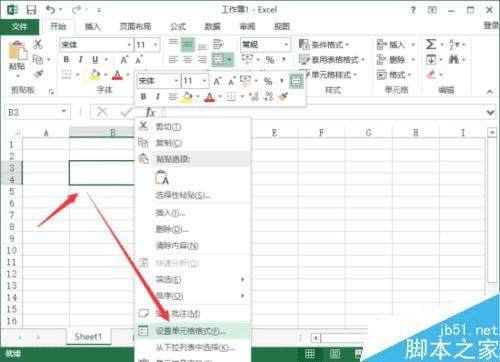Click the Sort and Filter icon
The width and height of the screenshot is (500, 362).
click(x=453, y=44)
